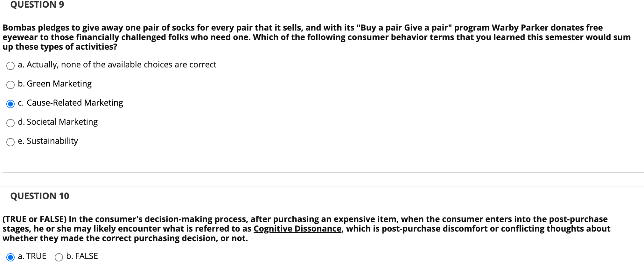
Task: Click the option text "Societal Marketing"
Action: pos(58,122)
